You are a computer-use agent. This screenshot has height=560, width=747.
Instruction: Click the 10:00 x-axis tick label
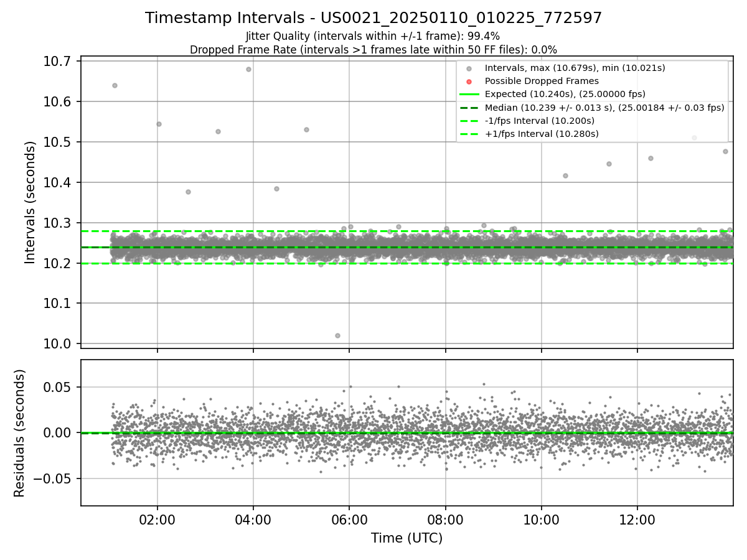click(x=541, y=519)
